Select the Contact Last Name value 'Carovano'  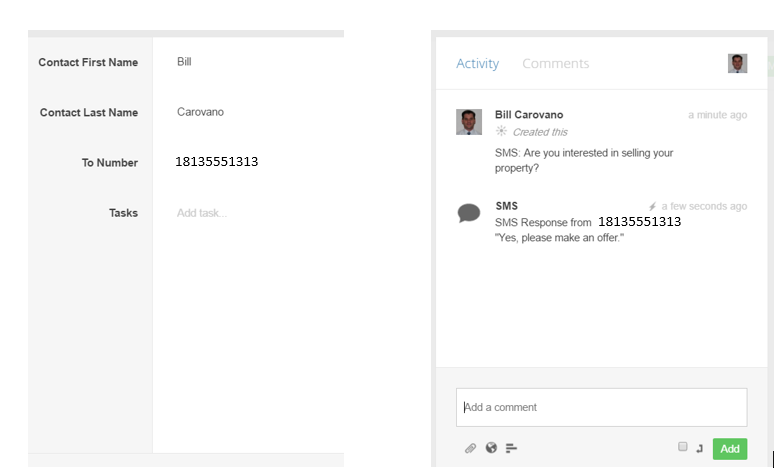click(200, 112)
